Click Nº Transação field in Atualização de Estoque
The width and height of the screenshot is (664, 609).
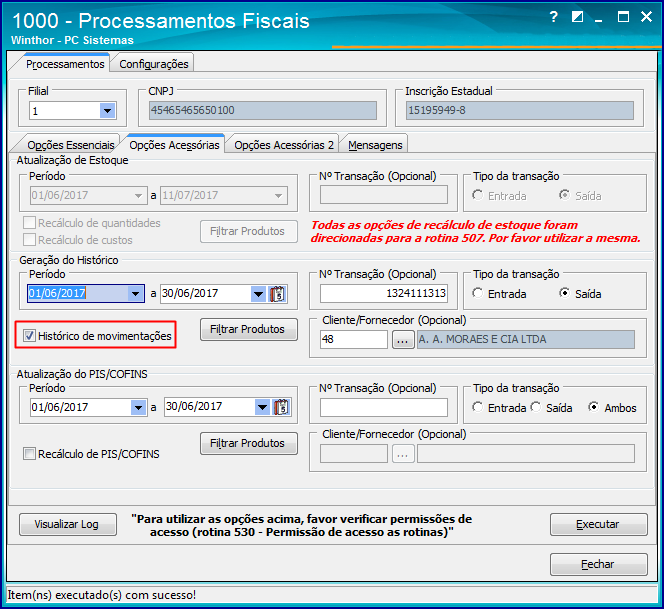click(x=384, y=195)
